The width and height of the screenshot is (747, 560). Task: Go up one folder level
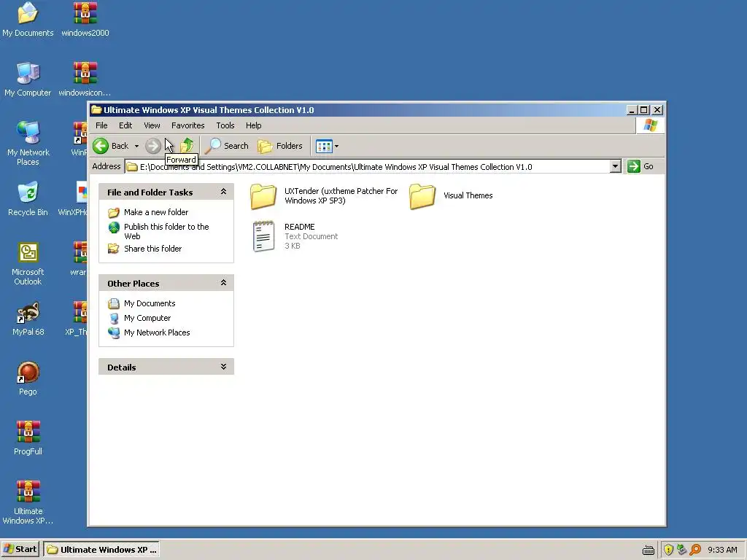[187, 146]
